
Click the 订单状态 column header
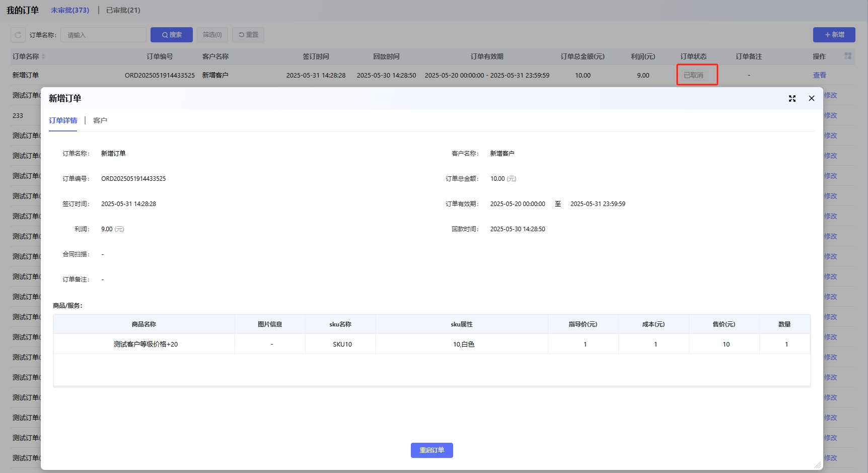tap(693, 56)
